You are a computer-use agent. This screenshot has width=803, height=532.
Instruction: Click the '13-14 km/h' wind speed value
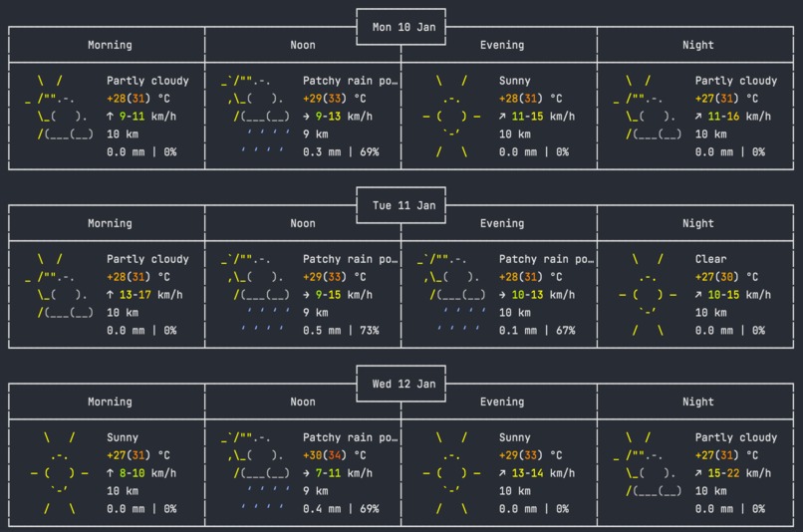[x=543, y=473]
